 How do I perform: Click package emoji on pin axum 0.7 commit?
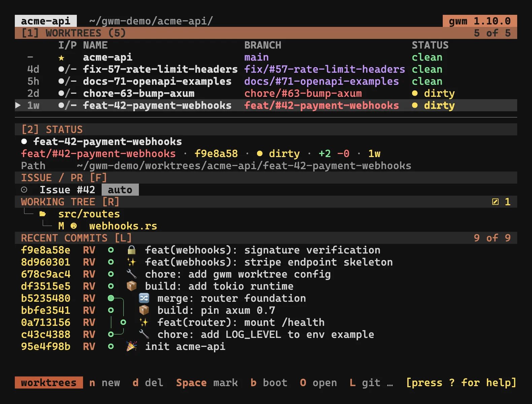pyautogui.click(x=144, y=310)
